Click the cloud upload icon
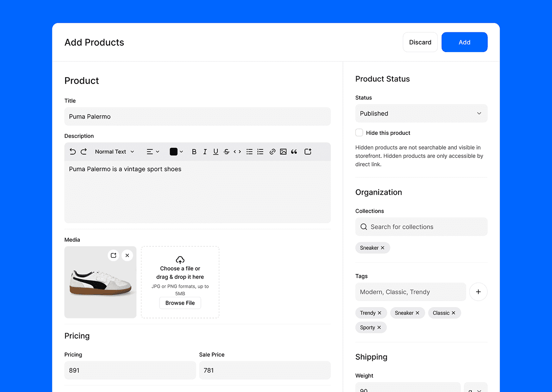Image resolution: width=552 pixels, height=392 pixels. click(x=180, y=260)
